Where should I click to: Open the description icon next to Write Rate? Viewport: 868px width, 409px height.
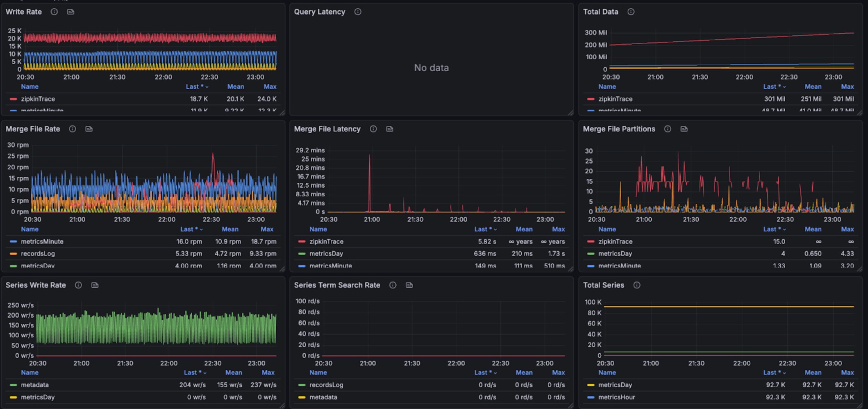click(x=70, y=12)
